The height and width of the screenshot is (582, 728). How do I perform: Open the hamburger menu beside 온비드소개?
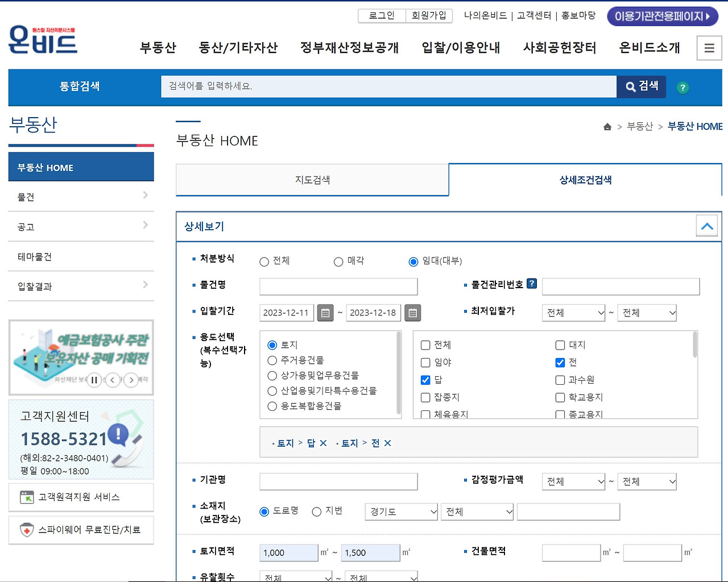(x=709, y=48)
